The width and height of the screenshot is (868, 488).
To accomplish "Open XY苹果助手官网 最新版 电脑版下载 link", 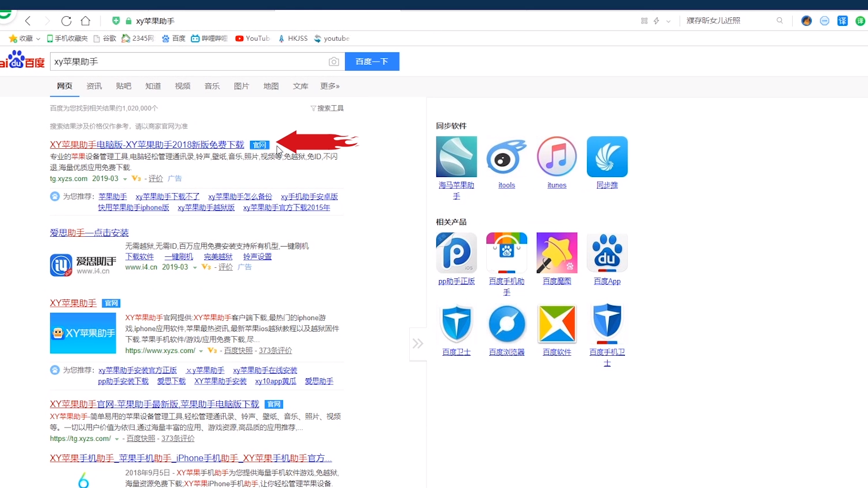I will 155,404.
